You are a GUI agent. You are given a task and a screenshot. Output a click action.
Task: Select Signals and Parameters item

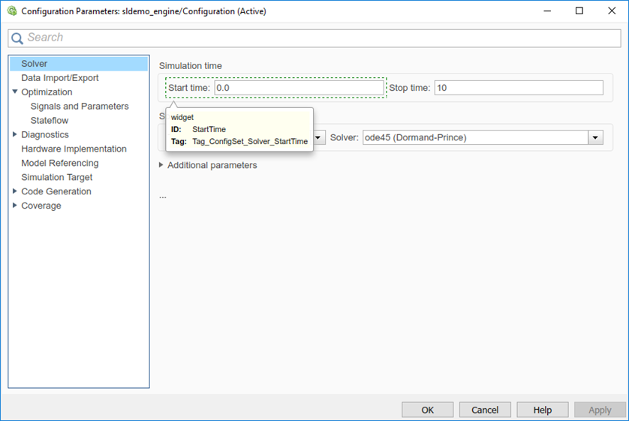pyautogui.click(x=79, y=106)
